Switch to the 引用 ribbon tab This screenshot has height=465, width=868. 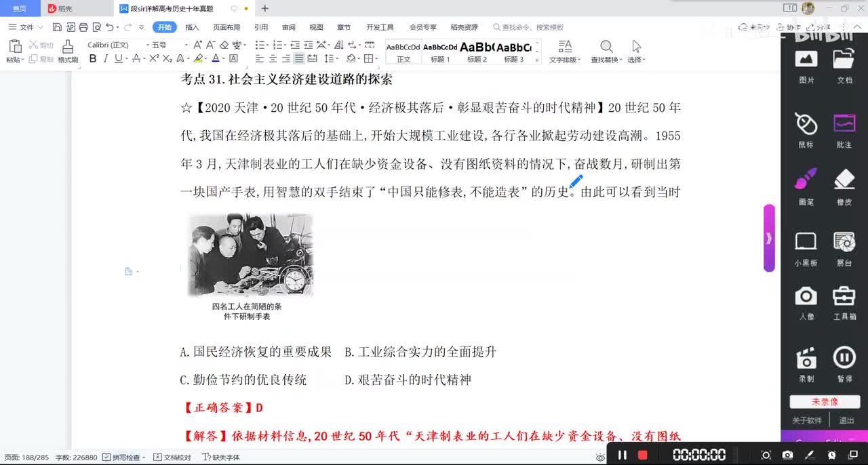point(261,27)
